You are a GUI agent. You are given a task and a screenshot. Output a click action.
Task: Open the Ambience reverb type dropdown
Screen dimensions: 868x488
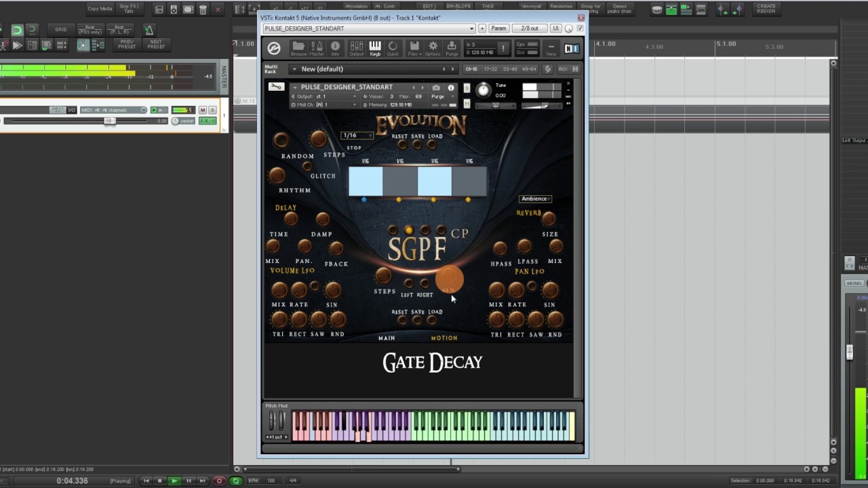click(x=536, y=199)
